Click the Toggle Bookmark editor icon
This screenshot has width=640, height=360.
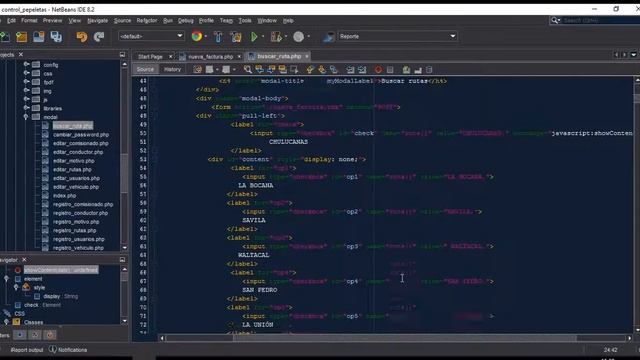pyautogui.click(x=333, y=69)
